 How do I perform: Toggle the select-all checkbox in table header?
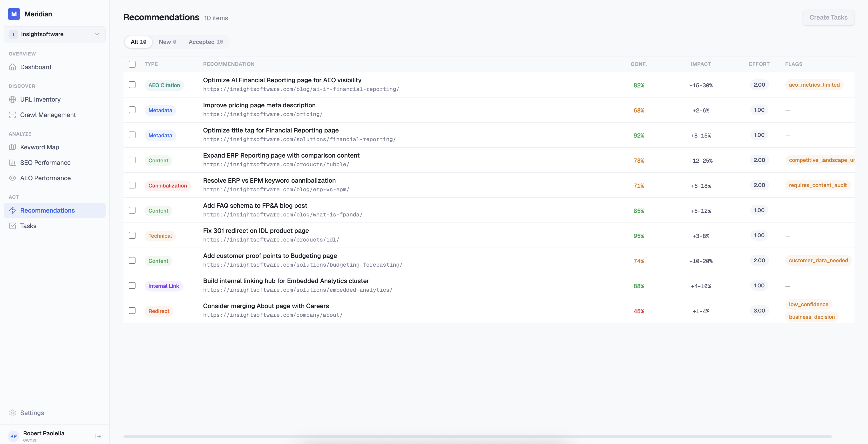(x=132, y=64)
